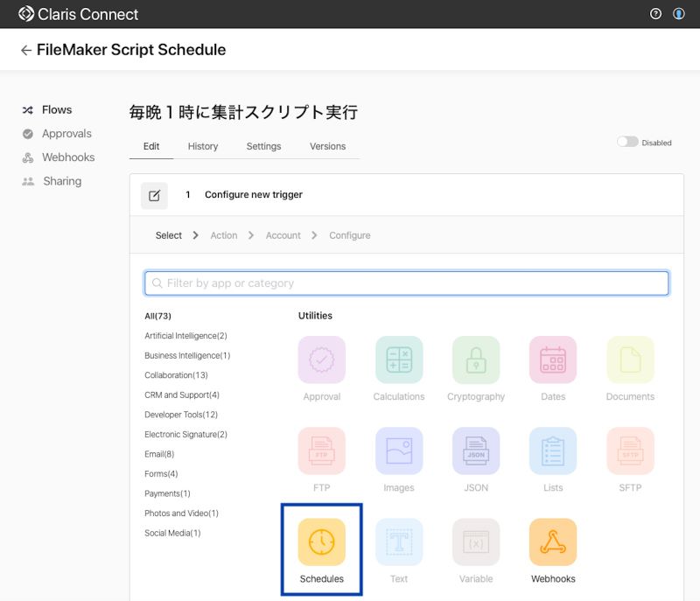The height and width of the screenshot is (601, 700).
Task: Select the Calculations utility icon
Action: click(399, 360)
